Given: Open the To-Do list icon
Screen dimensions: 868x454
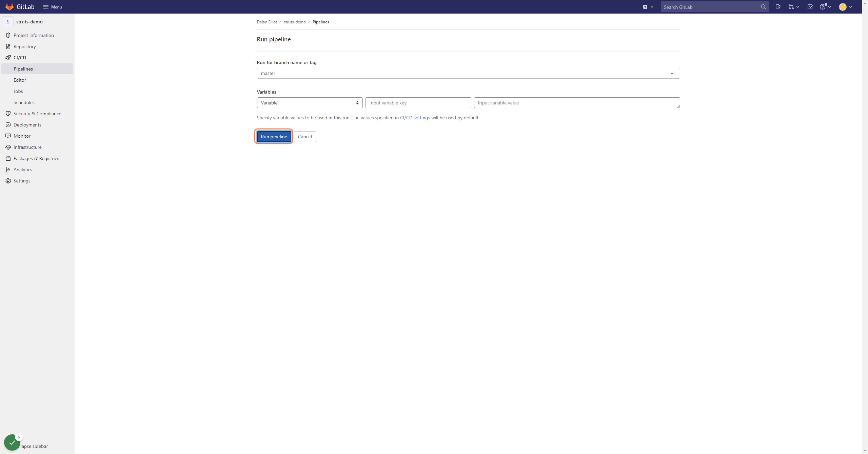Looking at the screenshot, I should pyautogui.click(x=810, y=7).
